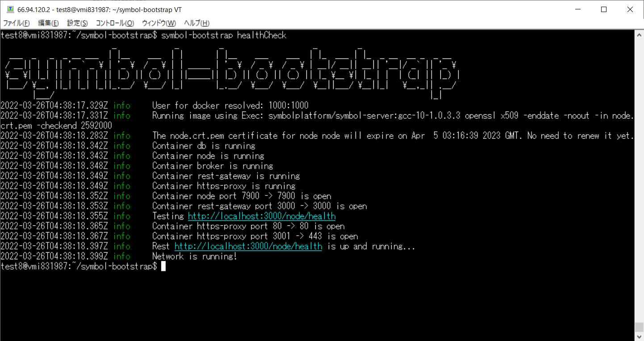Click 'rest-gateway port 3000 -> 3000 is open' text
Screen dimensions: 644x341
pyautogui.click(x=282, y=206)
